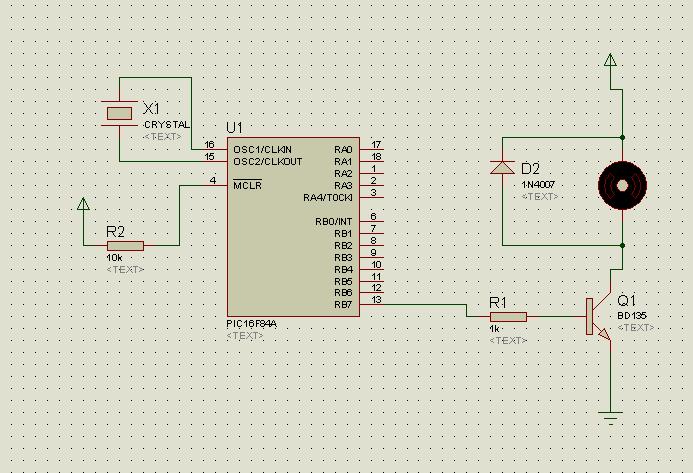693x473 pixels.
Task: Select the R1 resistor body
Action: point(508,317)
